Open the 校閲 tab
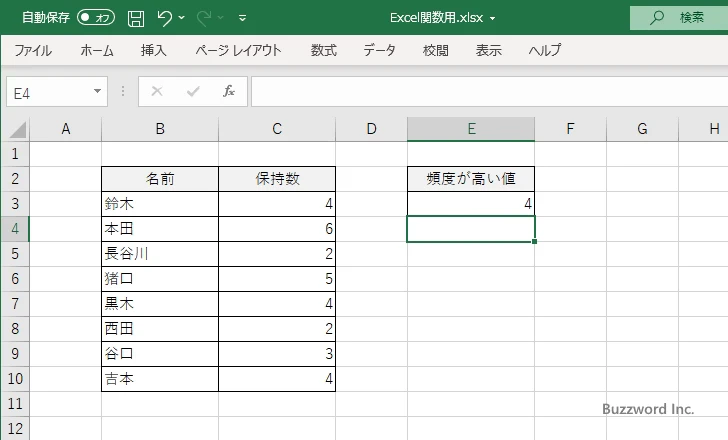The height and width of the screenshot is (440, 728). click(x=436, y=50)
